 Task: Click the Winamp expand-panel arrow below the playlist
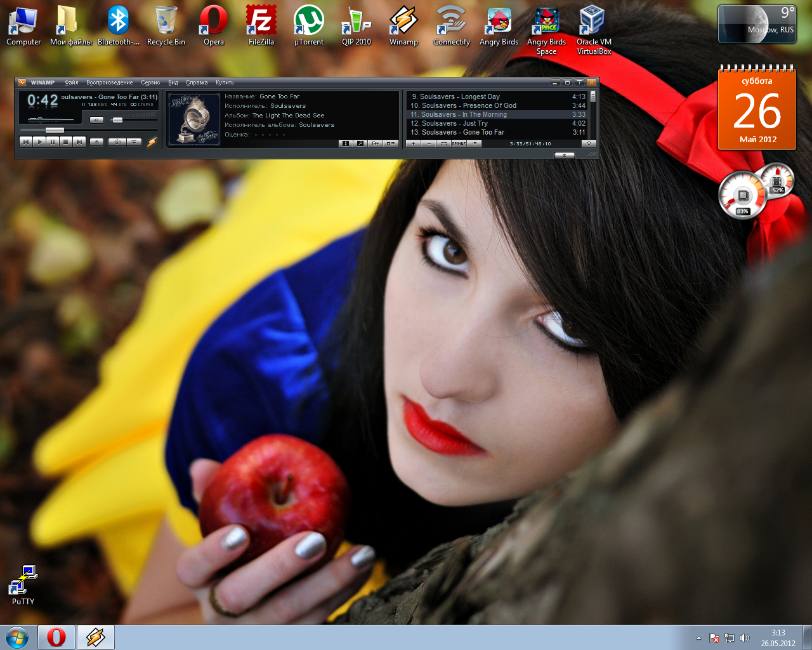click(x=565, y=156)
